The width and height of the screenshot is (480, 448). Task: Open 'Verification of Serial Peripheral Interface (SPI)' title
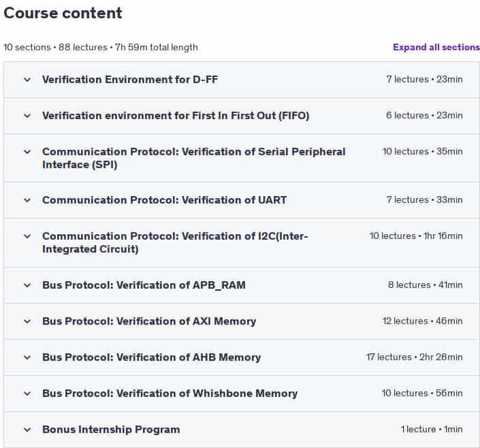pos(194,159)
